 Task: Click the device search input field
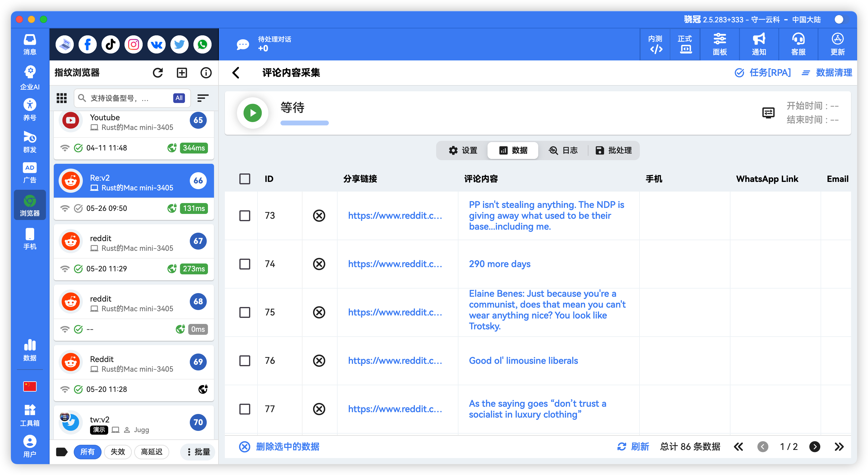coord(128,98)
